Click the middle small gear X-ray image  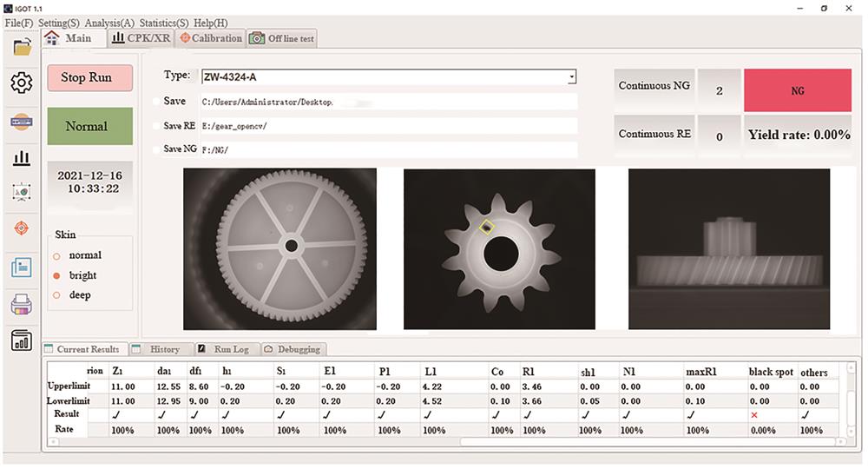(499, 249)
